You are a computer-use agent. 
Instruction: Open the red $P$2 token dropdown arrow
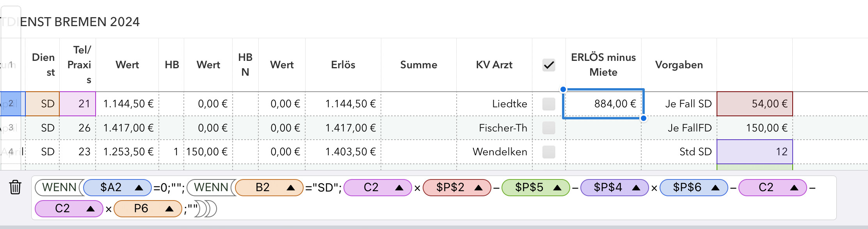[478, 188]
